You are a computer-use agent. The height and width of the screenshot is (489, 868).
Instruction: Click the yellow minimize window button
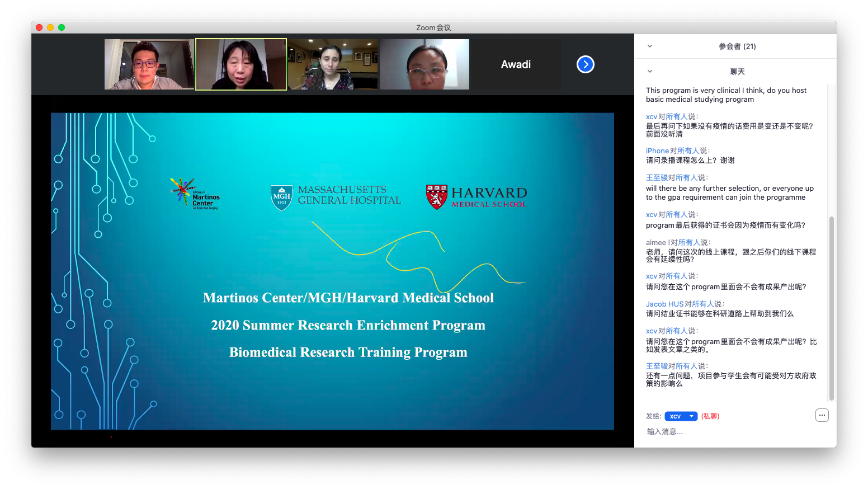(50, 27)
